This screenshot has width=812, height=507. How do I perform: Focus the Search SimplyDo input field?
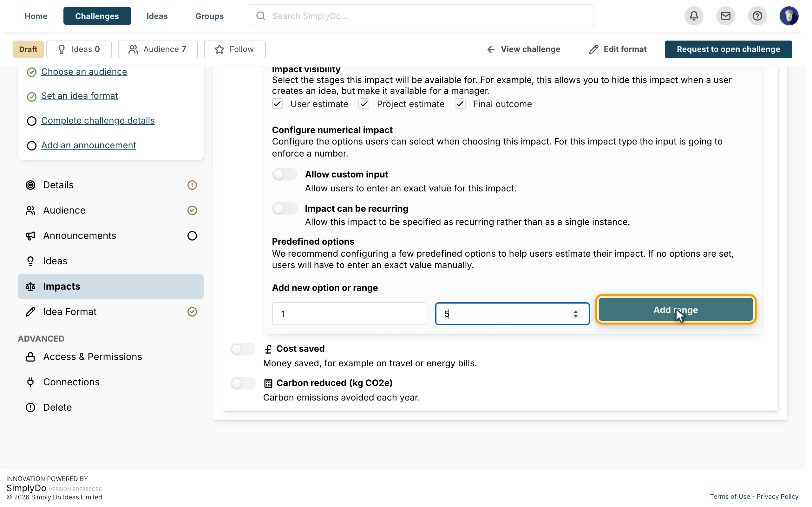[x=422, y=16]
